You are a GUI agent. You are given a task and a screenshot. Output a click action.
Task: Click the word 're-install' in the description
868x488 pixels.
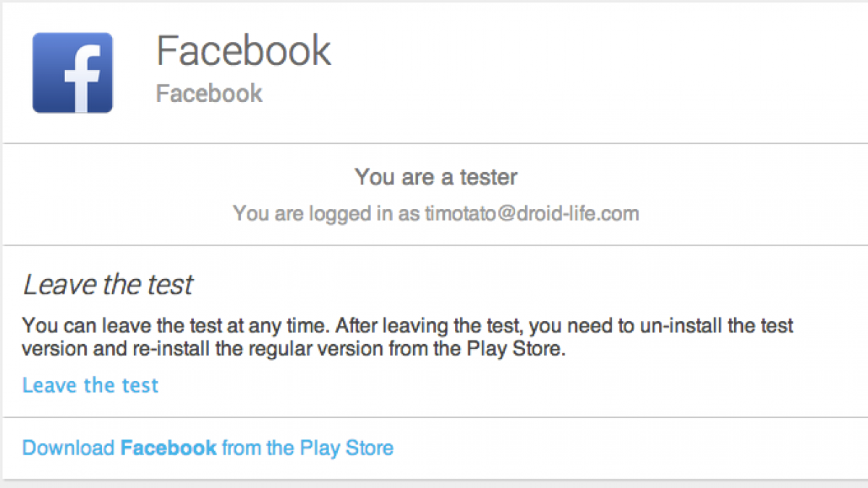(174, 348)
